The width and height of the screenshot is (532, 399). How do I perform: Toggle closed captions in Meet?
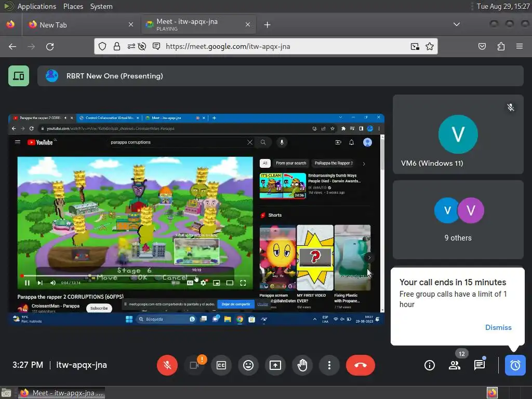[221, 365]
